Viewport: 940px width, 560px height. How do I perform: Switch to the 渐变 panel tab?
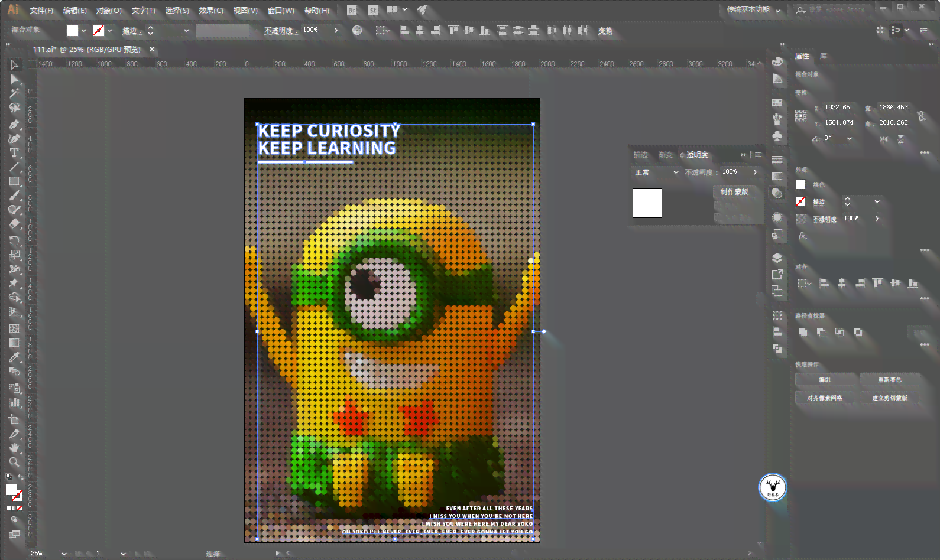tap(666, 155)
